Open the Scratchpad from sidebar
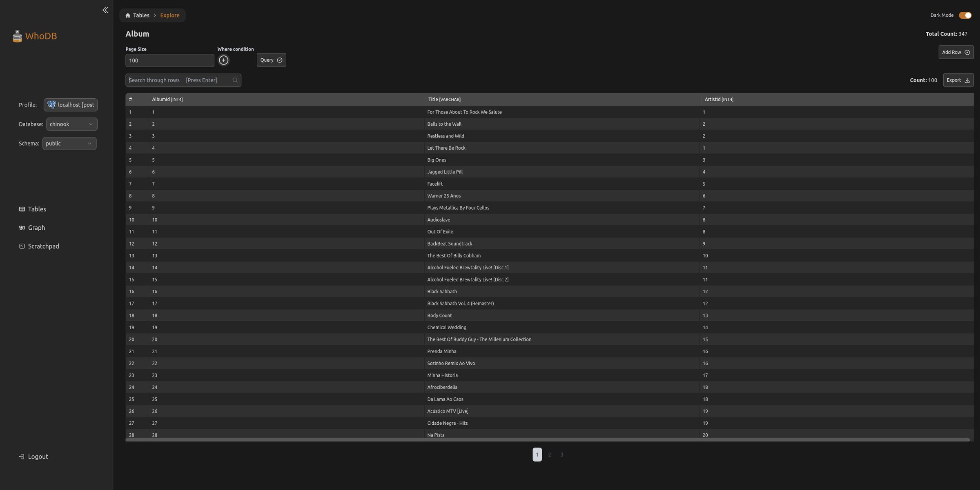The image size is (980, 490). pos(43,246)
